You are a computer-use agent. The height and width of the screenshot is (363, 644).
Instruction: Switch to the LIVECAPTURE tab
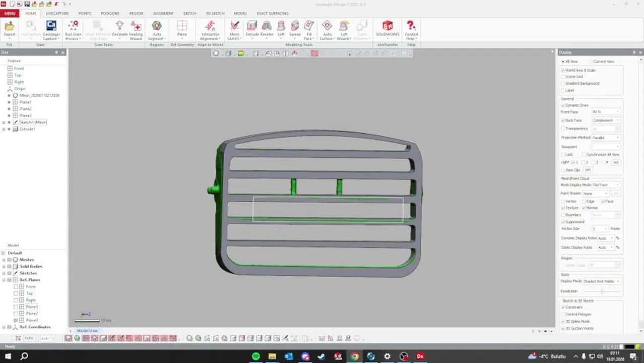click(x=57, y=14)
